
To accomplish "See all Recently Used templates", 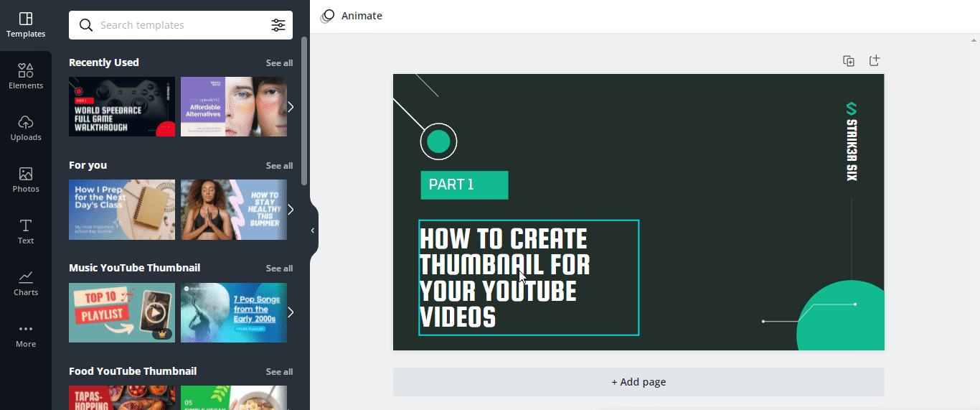I will point(279,63).
